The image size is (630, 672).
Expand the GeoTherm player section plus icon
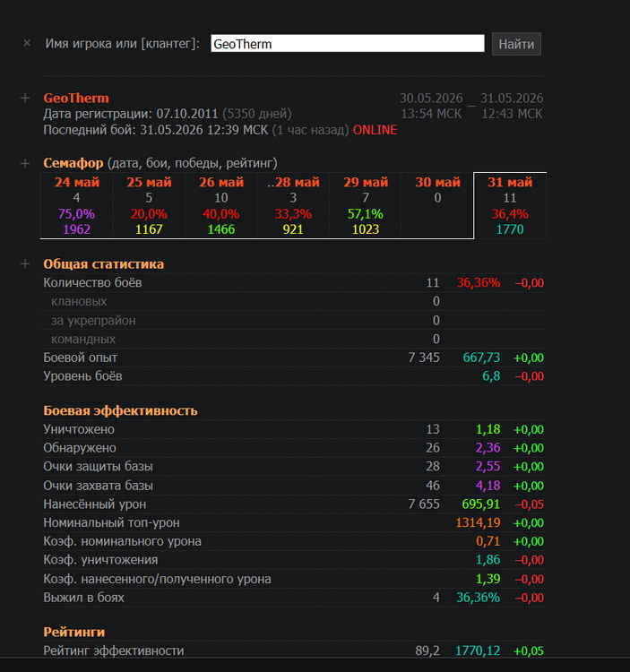[25, 99]
